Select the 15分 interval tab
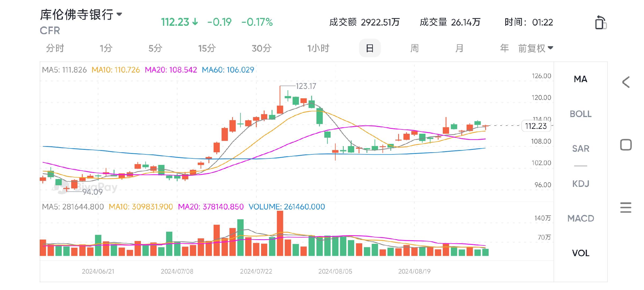 coord(207,48)
